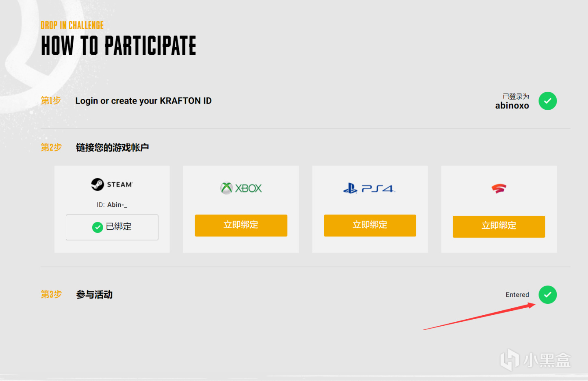Click the 链接您的游戏帐户 step title
Screen dimensions: 588x381
point(112,147)
